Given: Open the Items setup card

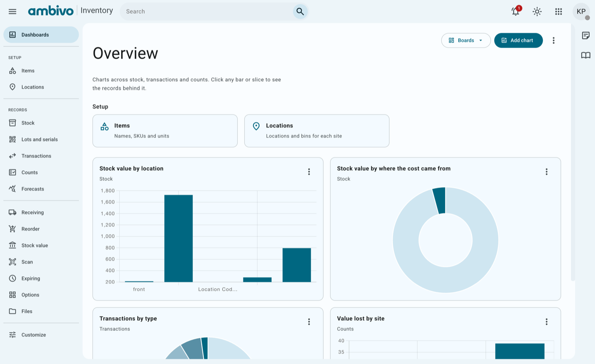Looking at the screenshot, I should [x=165, y=131].
